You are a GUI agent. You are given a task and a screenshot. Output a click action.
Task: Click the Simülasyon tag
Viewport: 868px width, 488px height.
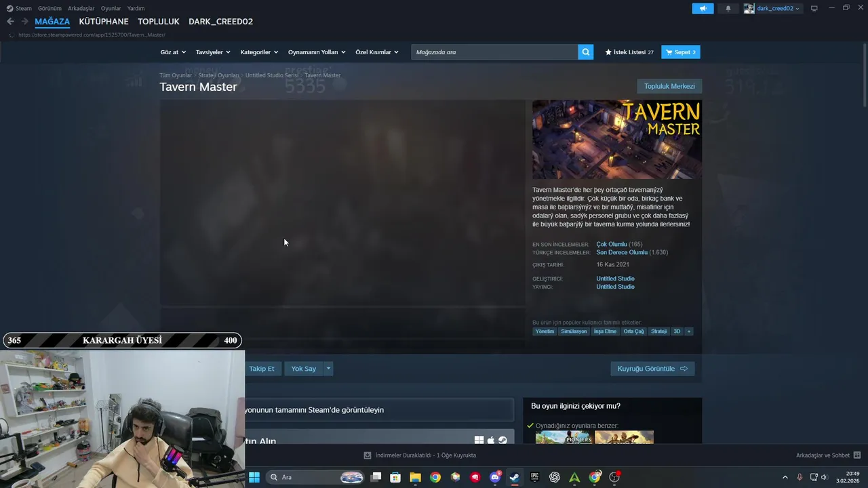[574, 331]
